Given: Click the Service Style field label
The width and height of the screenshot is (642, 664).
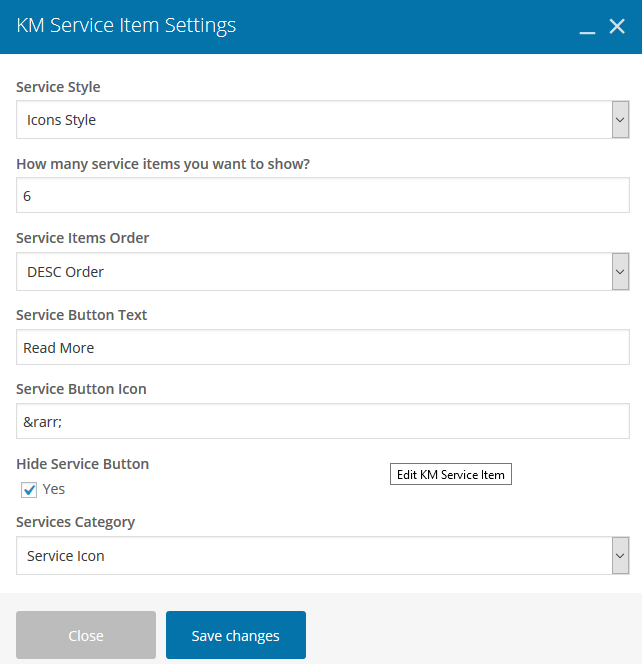Looking at the screenshot, I should coord(58,87).
